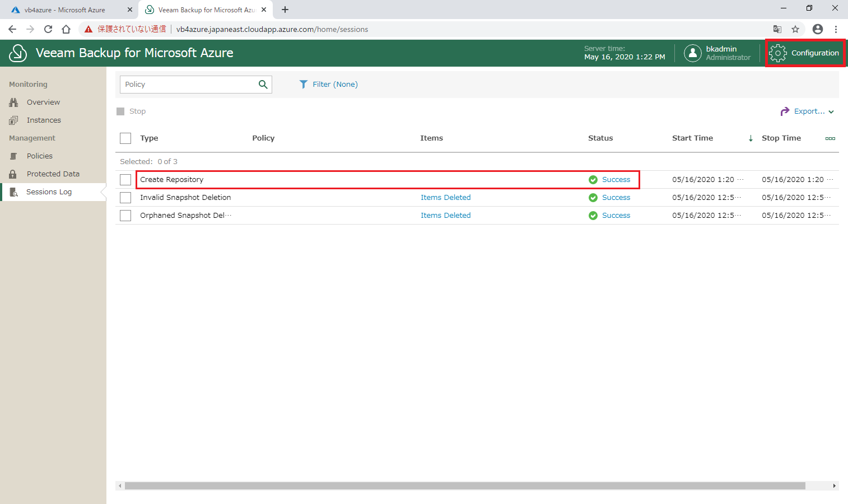Check the Invalid Snapshot Deletion checkbox
The height and width of the screenshot is (504, 848).
pos(125,198)
